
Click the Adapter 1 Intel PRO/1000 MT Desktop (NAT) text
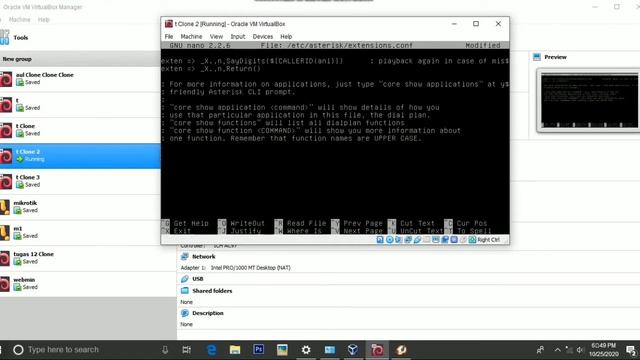(236, 268)
